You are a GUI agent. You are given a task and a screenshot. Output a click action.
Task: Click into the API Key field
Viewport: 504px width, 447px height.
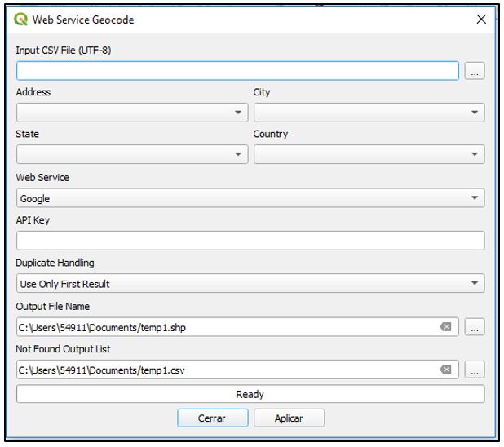point(250,241)
